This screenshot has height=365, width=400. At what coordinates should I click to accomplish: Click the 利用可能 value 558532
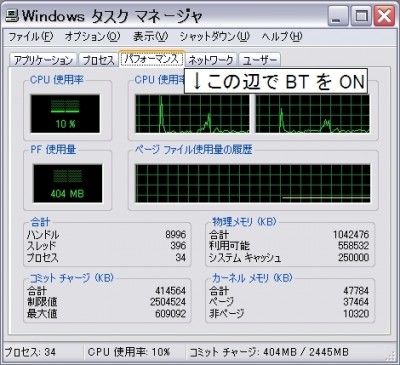pos(353,246)
